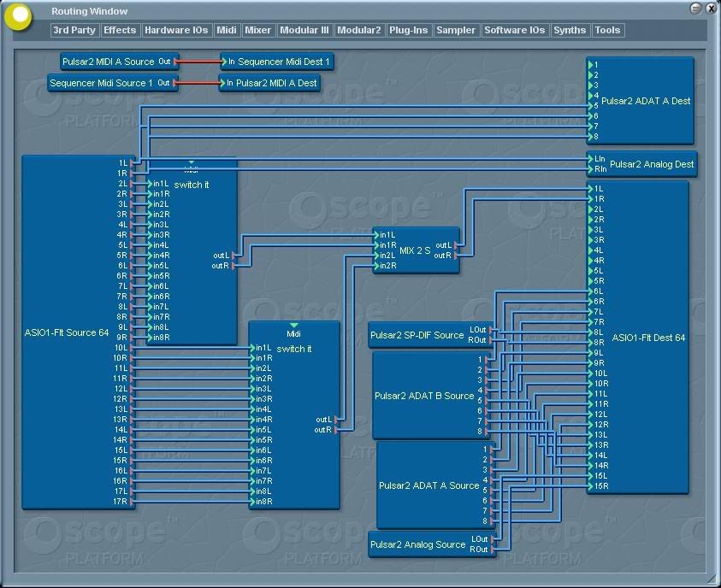
Task: Open the Sampler menu
Action: click(x=456, y=30)
